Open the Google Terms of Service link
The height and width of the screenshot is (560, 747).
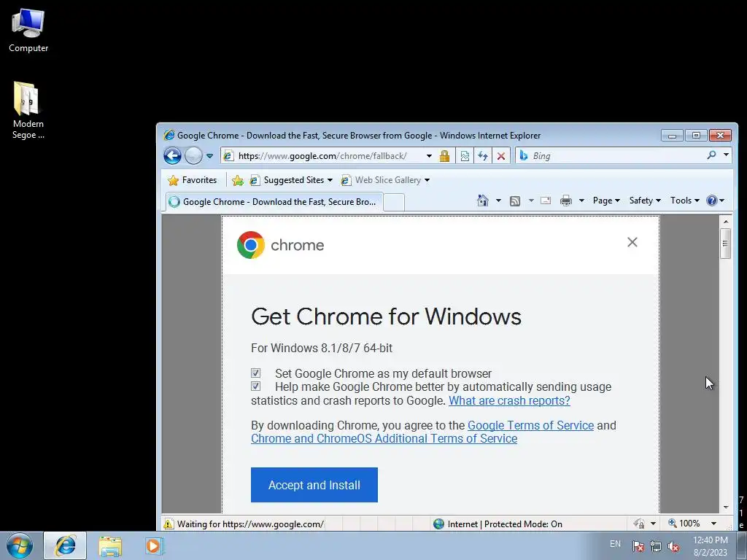[x=531, y=425]
